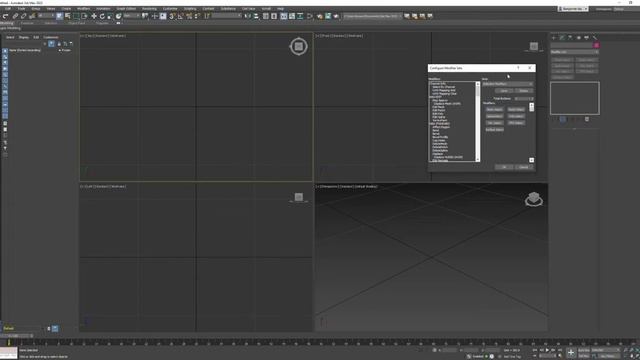The width and height of the screenshot is (640, 360).
Task: Select 'Edit Poly' in modifiers list
Action: (x=438, y=114)
